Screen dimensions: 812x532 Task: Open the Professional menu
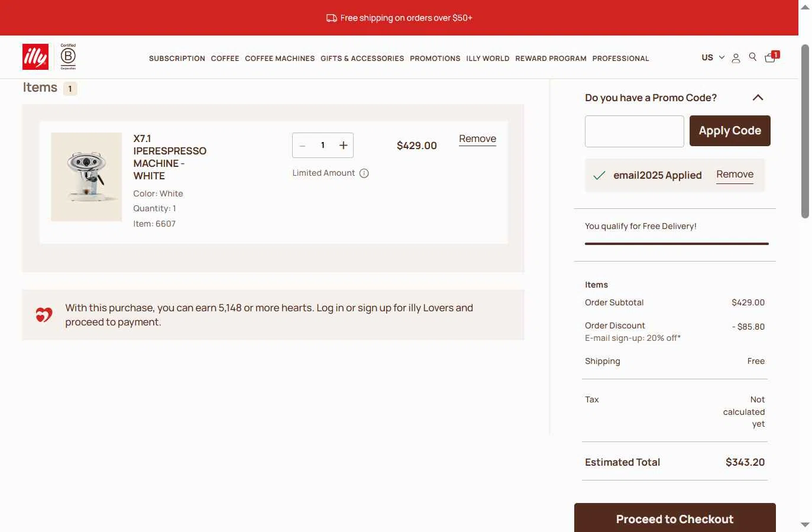tap(620, 59)
